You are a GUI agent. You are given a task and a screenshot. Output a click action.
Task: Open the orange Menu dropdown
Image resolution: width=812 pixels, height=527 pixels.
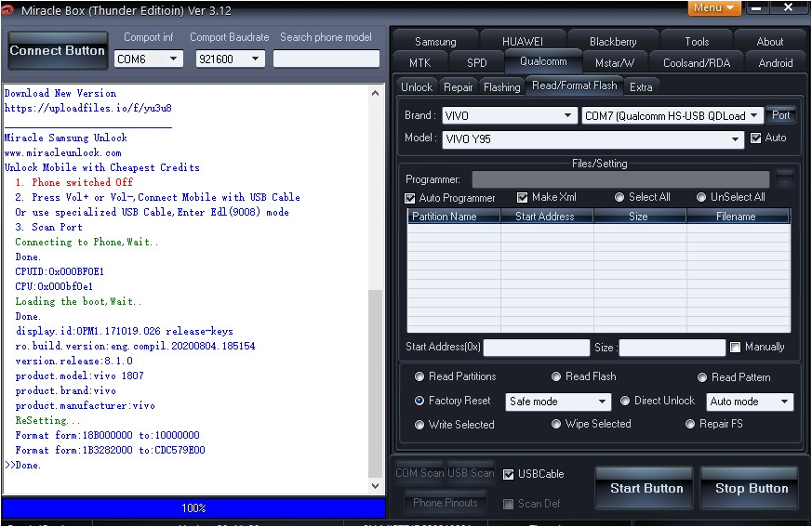tap(714, 7)
